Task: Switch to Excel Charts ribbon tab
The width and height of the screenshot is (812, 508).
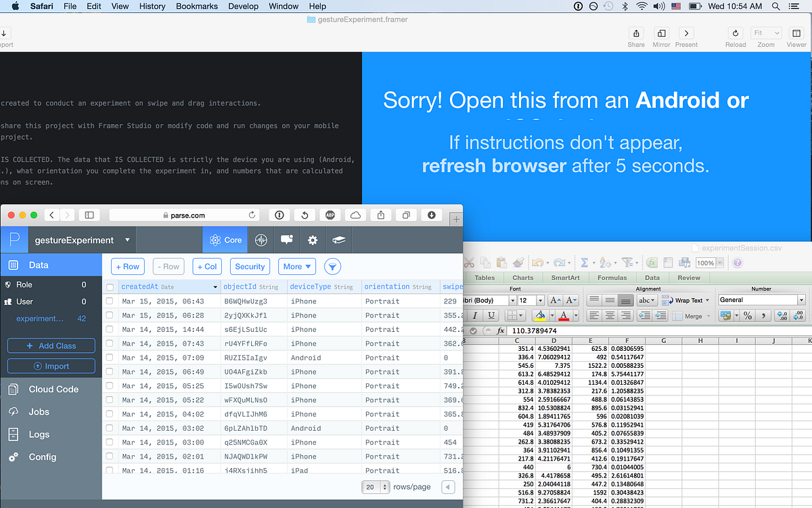Action: point(522,278)
